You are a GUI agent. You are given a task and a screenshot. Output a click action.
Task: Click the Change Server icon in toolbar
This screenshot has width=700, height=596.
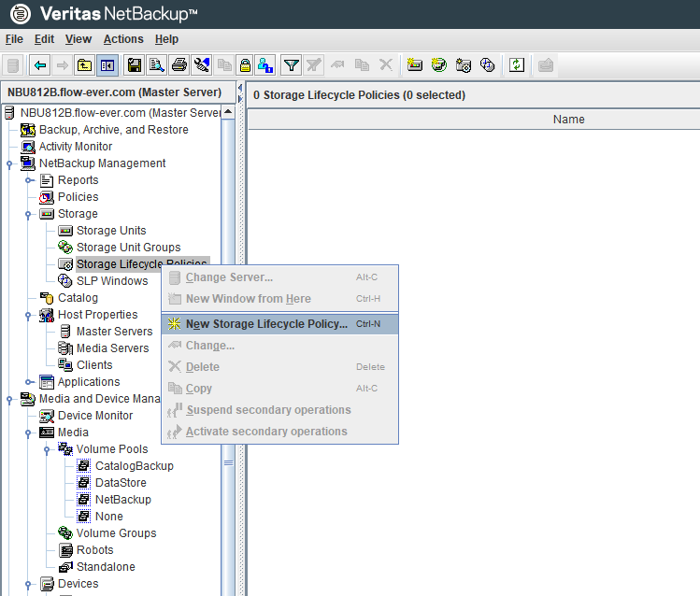(x=13, y=65)
